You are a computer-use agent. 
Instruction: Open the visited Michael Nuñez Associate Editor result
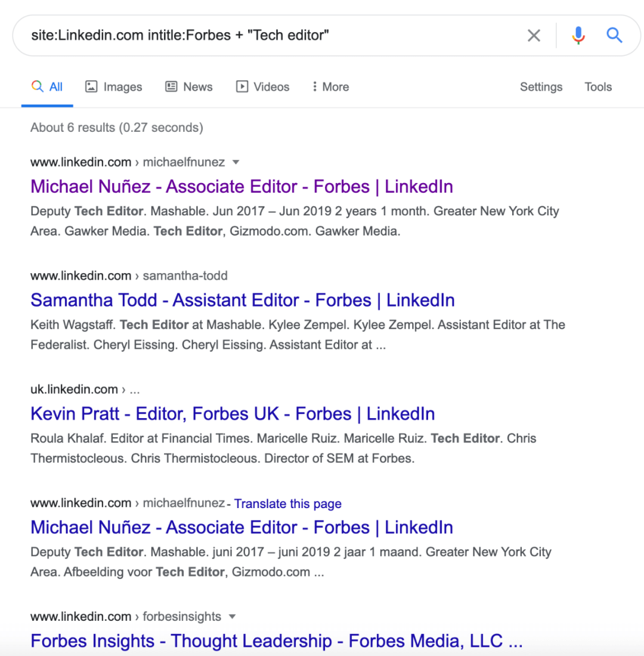point(242,187)
